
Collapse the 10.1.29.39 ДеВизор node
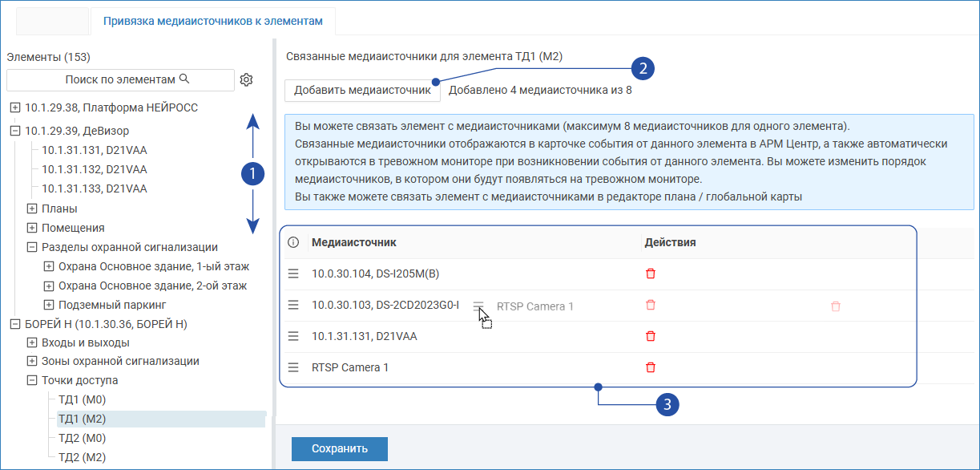click(x=15, y=131)
